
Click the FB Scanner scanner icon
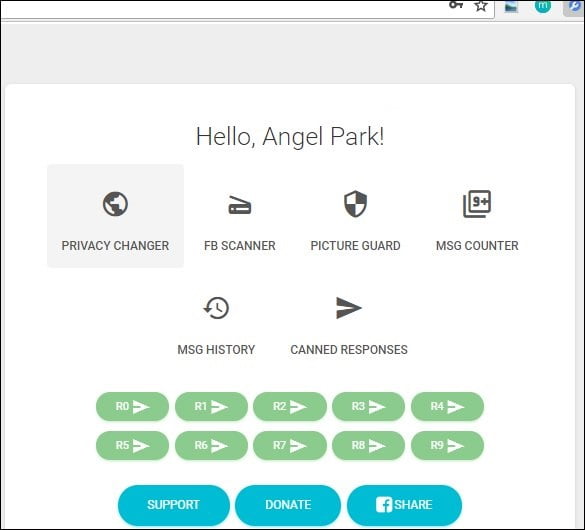tap(240, 205)
